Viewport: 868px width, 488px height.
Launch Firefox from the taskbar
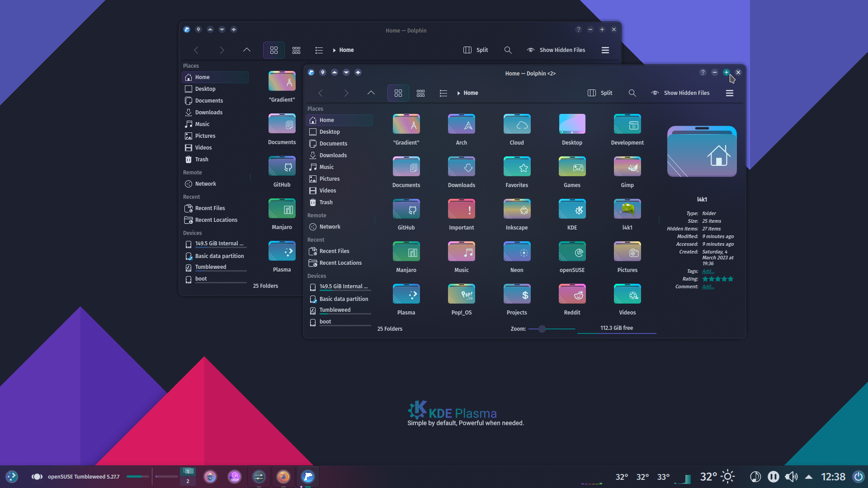(283, 477)
